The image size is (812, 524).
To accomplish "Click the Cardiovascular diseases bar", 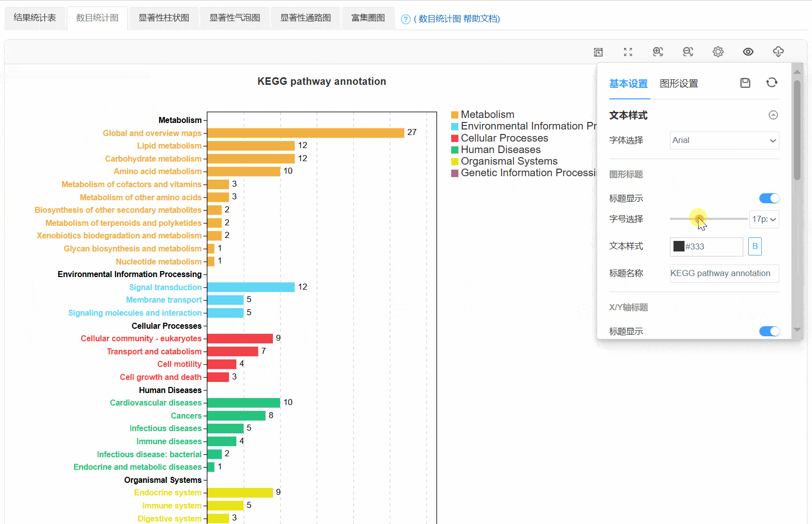I will tap(243, 403).
